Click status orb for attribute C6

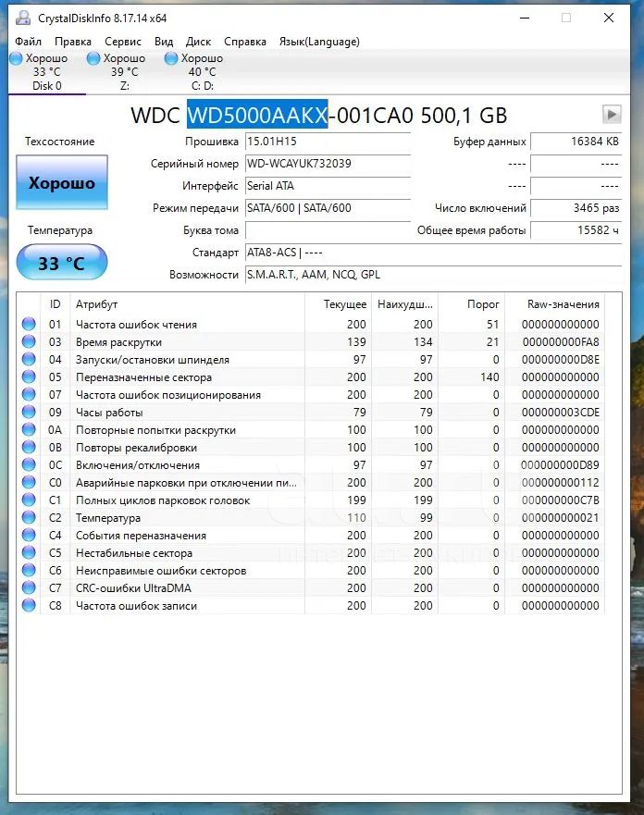[29, 570]
